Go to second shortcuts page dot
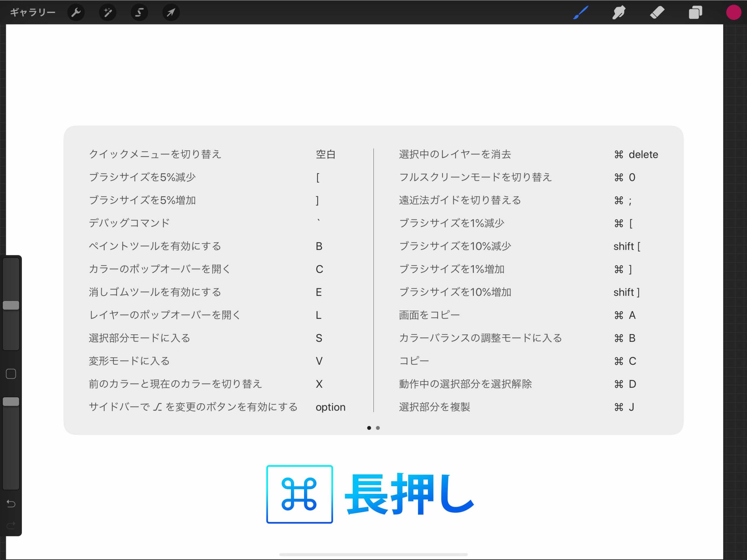Screen dimensions: 747x560 378,428
